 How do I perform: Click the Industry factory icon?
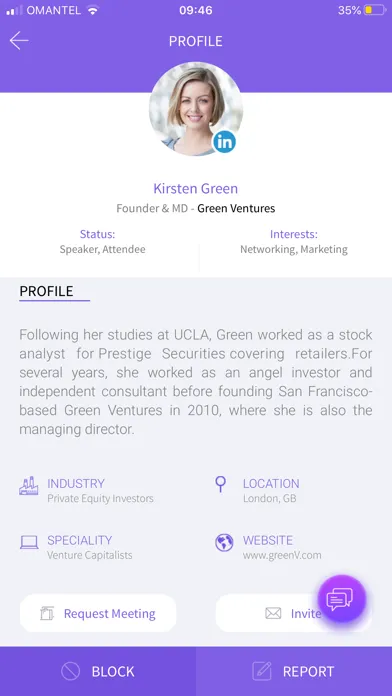(29, 486)
